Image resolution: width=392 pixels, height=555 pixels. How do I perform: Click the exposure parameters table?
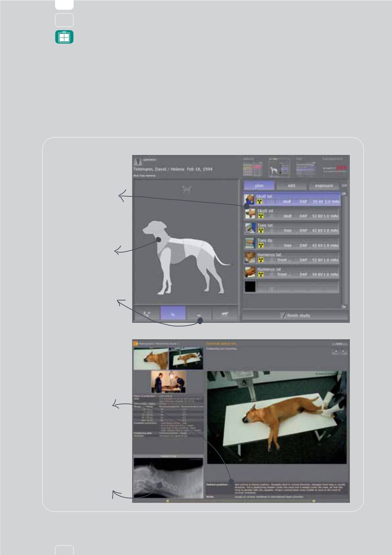coord(168,416)
